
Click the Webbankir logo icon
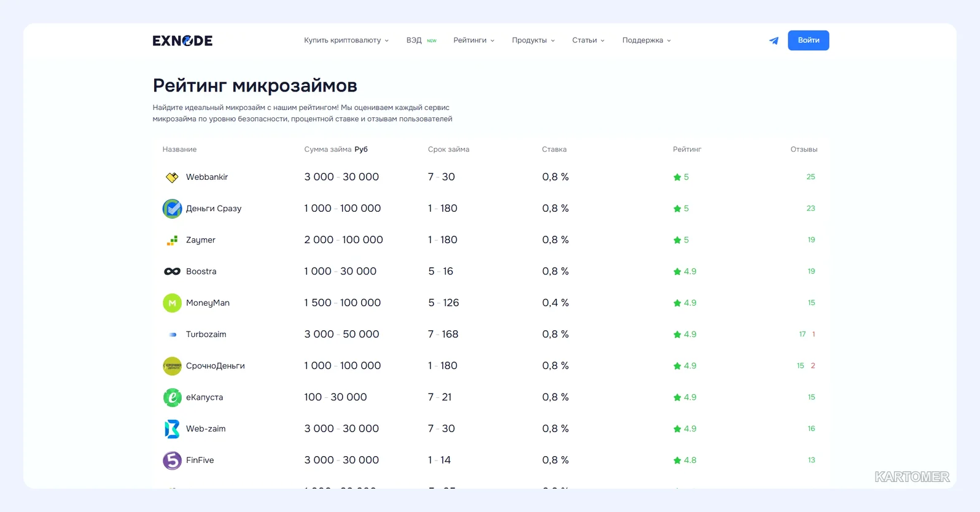click(x=172, y=177)
